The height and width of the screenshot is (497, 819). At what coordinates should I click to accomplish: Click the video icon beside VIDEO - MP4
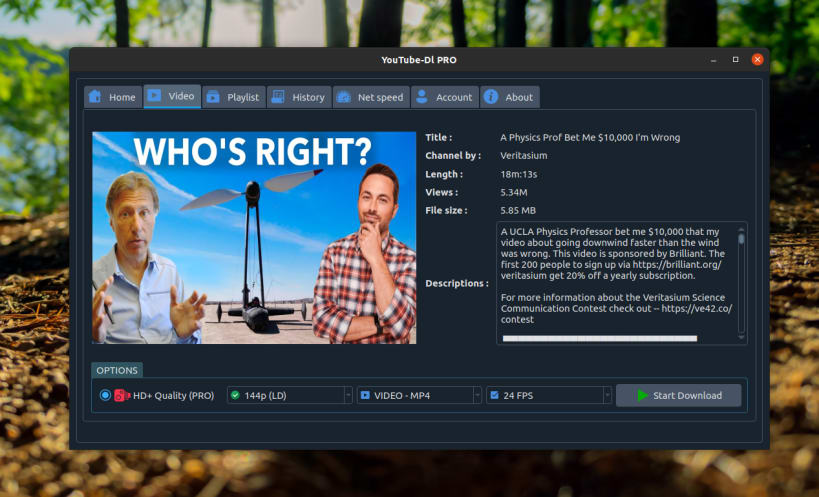coord(365,395)
